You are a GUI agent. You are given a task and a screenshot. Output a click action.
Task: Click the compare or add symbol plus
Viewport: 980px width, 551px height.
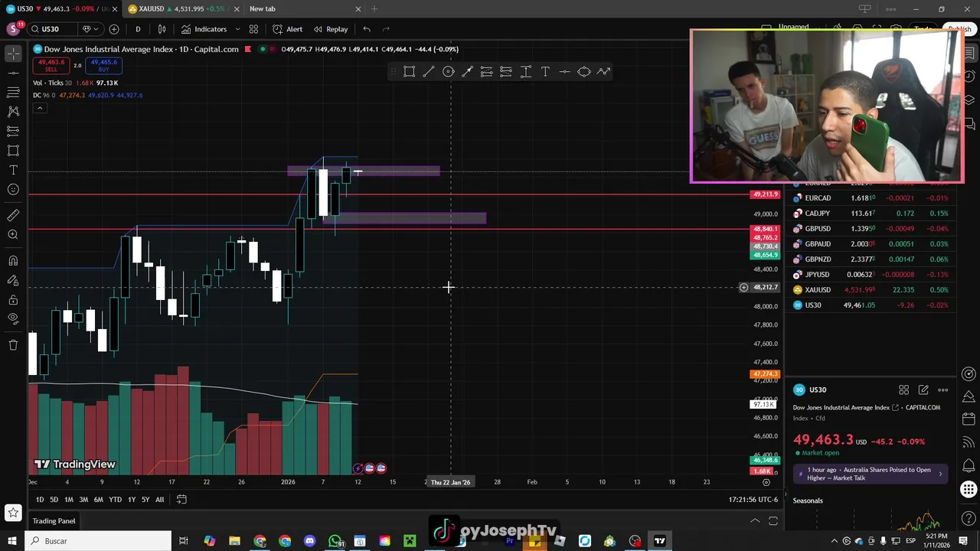pos(114,29)
